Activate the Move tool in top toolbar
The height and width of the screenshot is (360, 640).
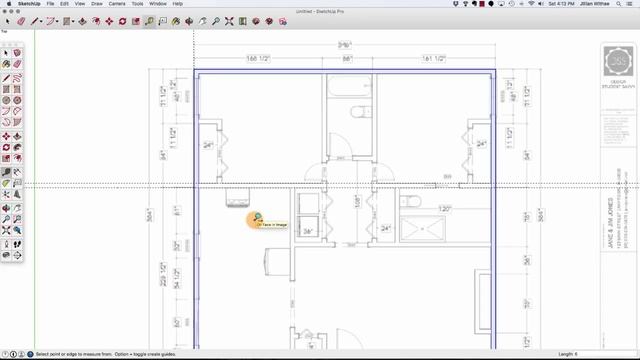(x=109, y=21)
